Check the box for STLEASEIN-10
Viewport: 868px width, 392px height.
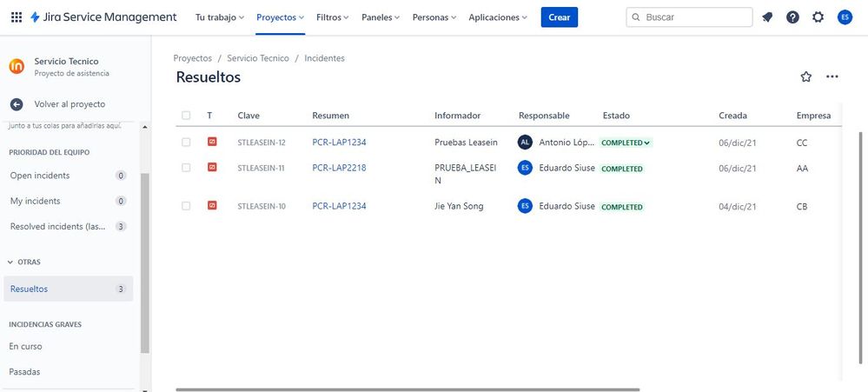tap(186, 206)
